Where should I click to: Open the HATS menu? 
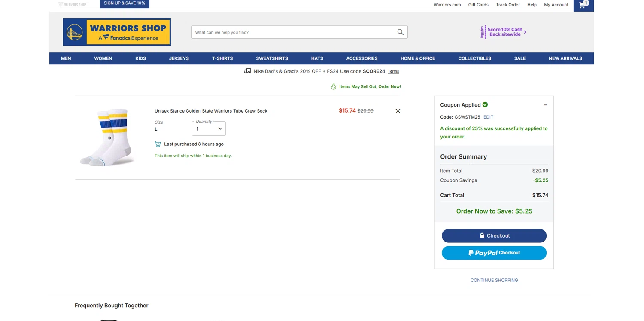pyautogui.click(x=317, y=58)
